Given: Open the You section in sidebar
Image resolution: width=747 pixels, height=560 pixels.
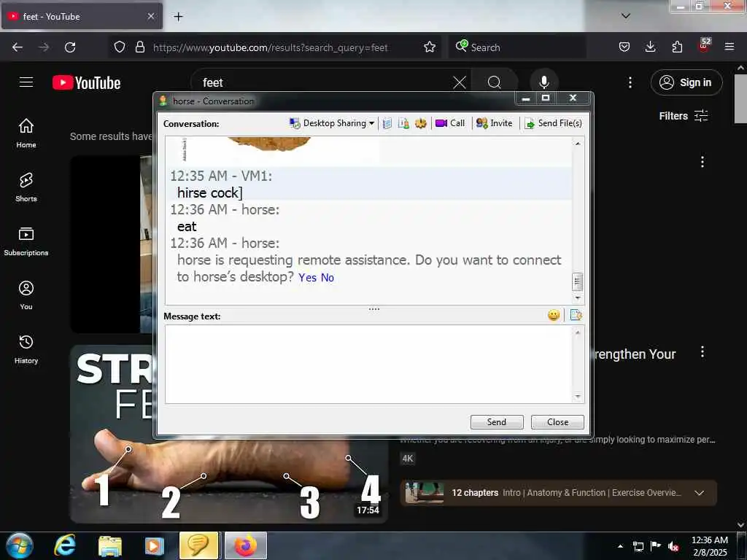Looking at the screenshot, I should click(x=26, y=295).
